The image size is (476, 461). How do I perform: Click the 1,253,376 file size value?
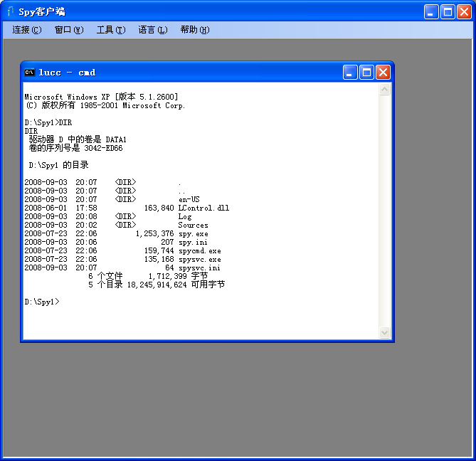coord(155,233)
